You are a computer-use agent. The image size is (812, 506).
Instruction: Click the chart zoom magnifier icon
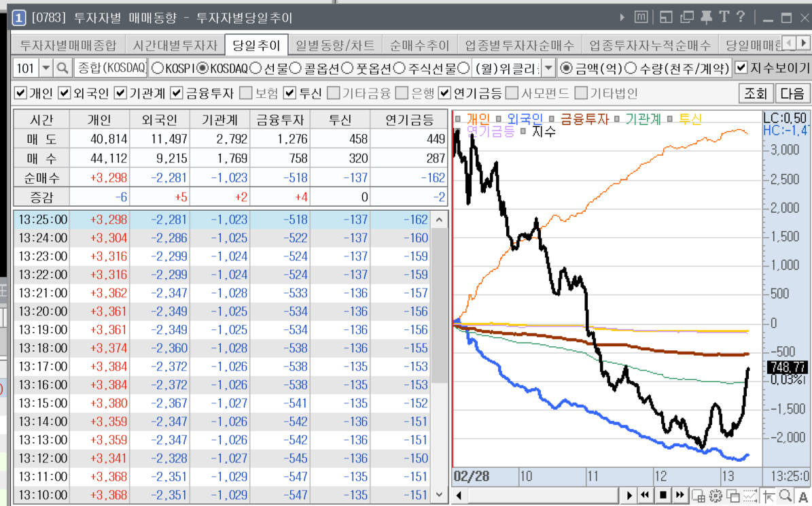pyautogui.click(x=785, y=496)
